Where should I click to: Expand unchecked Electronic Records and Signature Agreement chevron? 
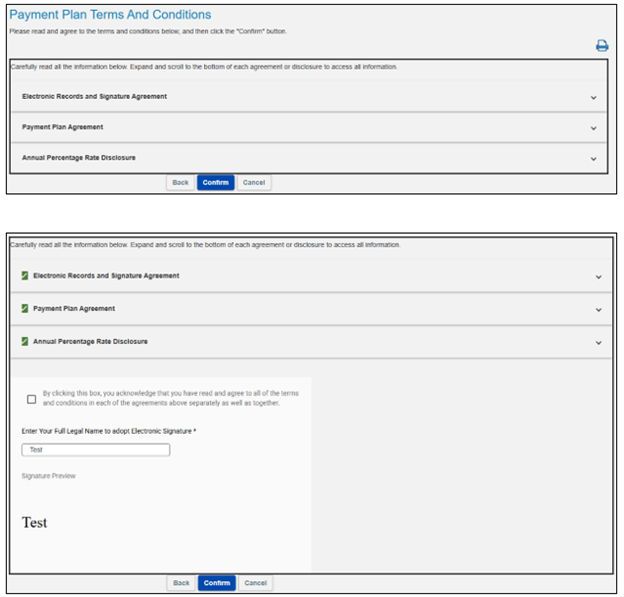coord(593,97)
